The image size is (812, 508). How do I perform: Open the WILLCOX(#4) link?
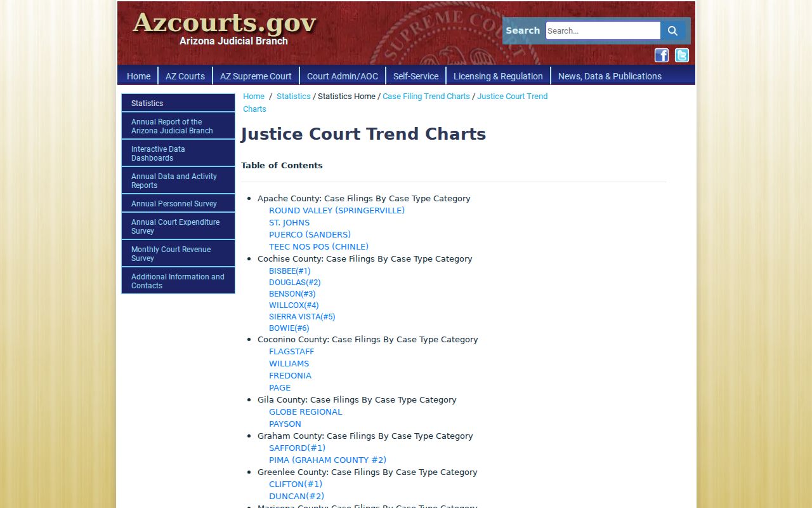coord(294,305)
